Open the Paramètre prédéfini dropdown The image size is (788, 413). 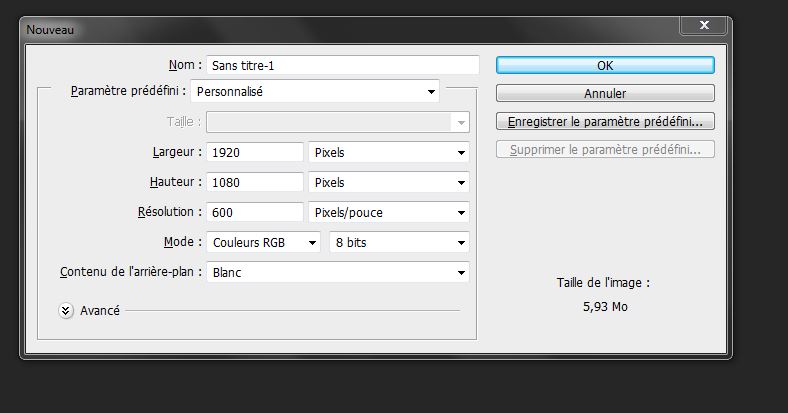click(315, 92)
